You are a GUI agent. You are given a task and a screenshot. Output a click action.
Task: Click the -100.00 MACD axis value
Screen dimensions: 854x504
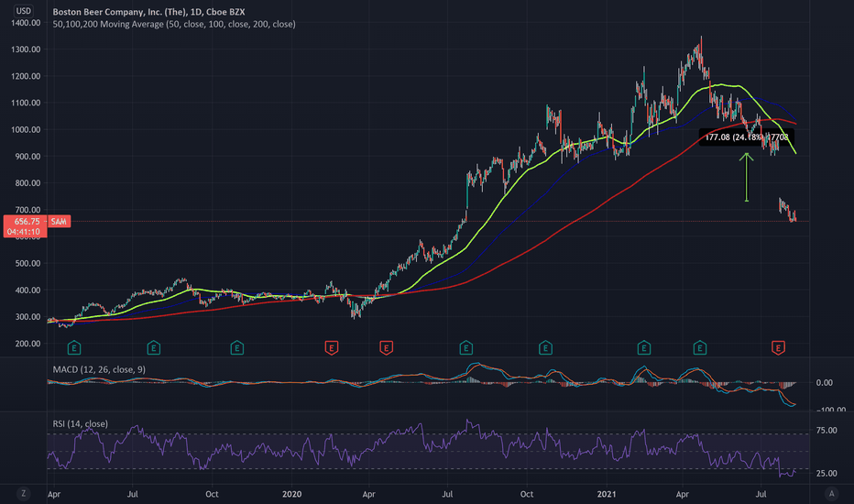tap(831, 410)
